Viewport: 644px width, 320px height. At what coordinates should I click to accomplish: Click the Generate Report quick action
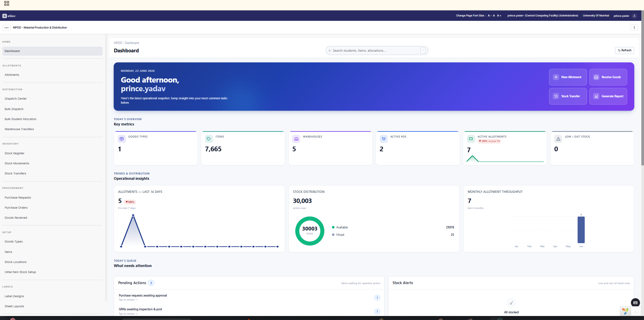pos(608,96)
